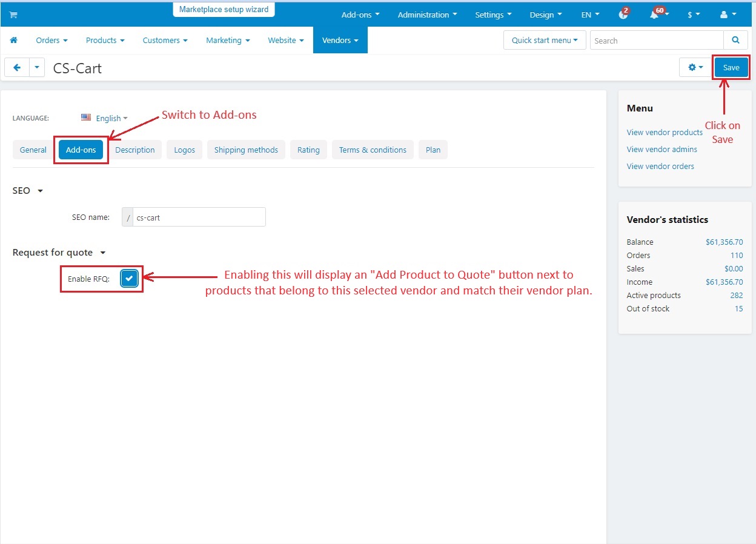Switch to the Rating tab
Viewport: 756px width, 544px height.
coord(308,150)
